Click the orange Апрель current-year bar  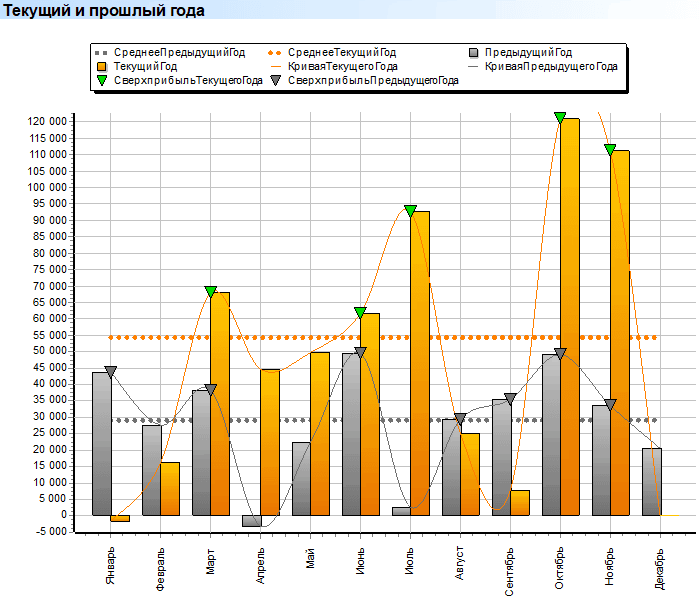(270, 442)
